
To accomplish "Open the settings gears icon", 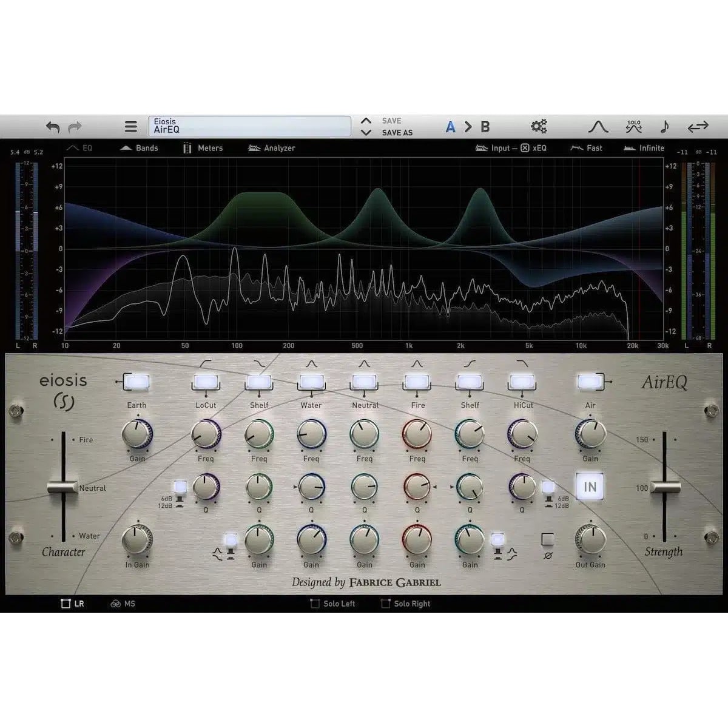I will click(539, 126).
